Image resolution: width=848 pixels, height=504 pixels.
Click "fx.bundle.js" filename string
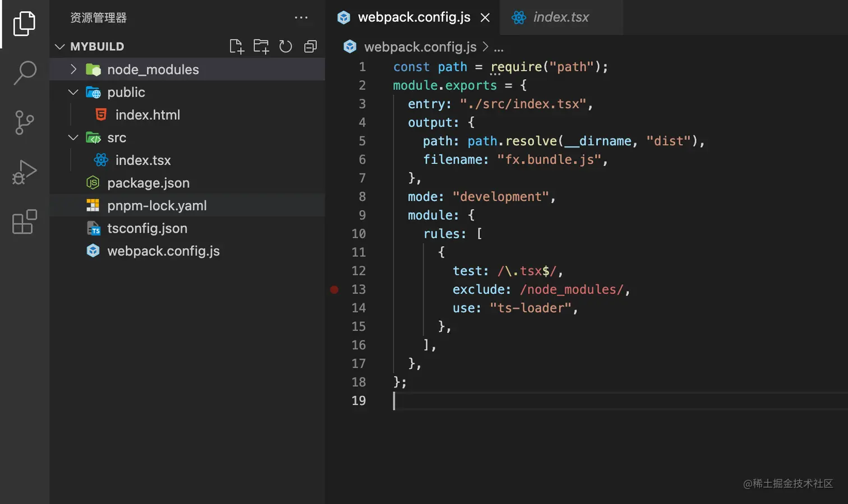point(549,160)
